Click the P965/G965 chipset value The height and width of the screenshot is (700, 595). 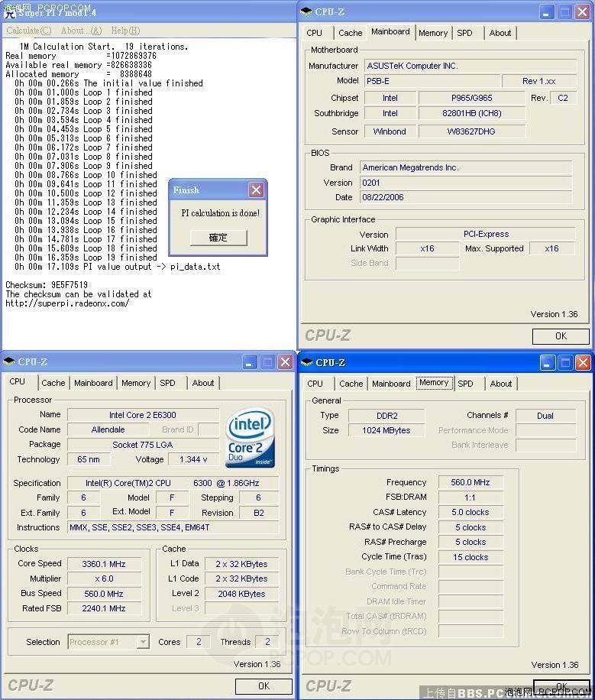tap(471, 99)
